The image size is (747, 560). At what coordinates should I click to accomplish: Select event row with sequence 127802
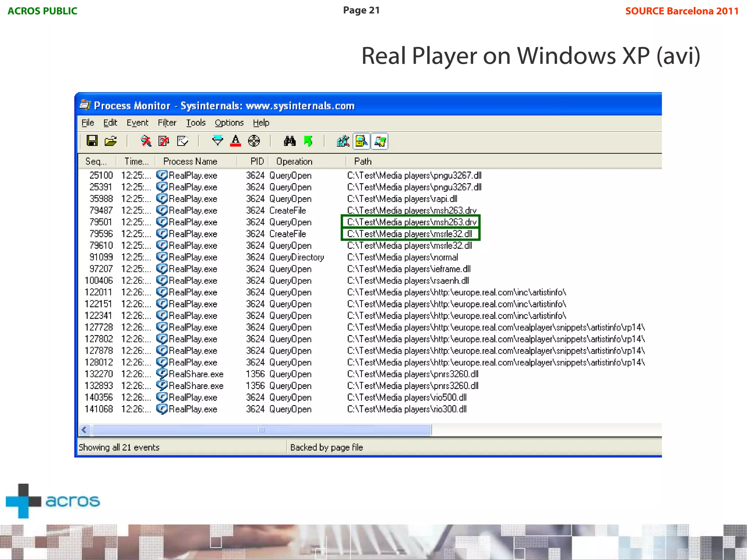pos(370,339)
